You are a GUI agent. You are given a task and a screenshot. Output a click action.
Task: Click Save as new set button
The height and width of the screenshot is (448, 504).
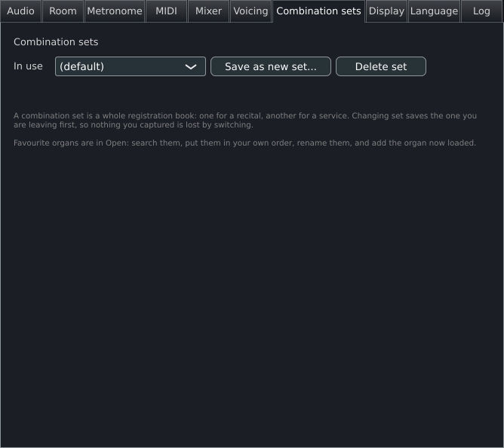click(271, 66)
